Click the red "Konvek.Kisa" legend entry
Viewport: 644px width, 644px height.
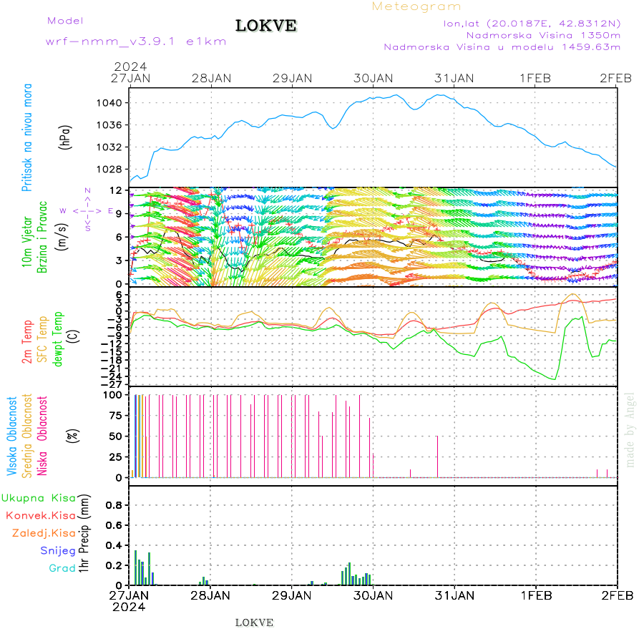[x=41, y=516]
